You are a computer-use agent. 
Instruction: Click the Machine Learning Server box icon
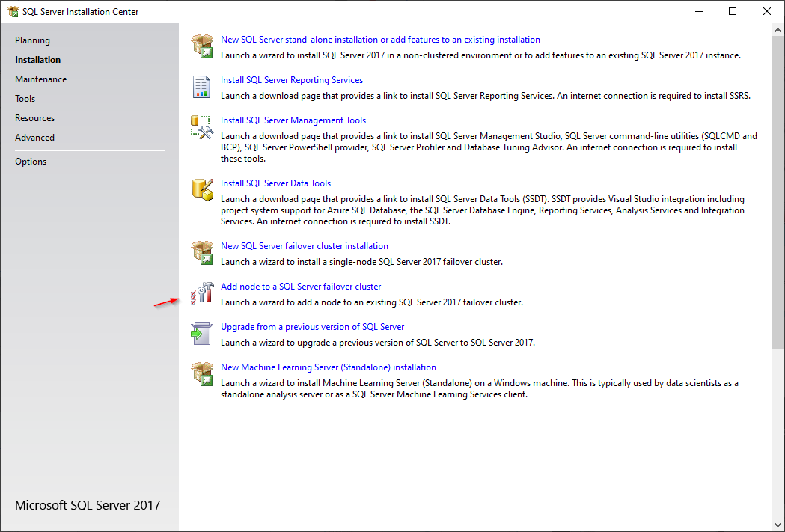202,374
